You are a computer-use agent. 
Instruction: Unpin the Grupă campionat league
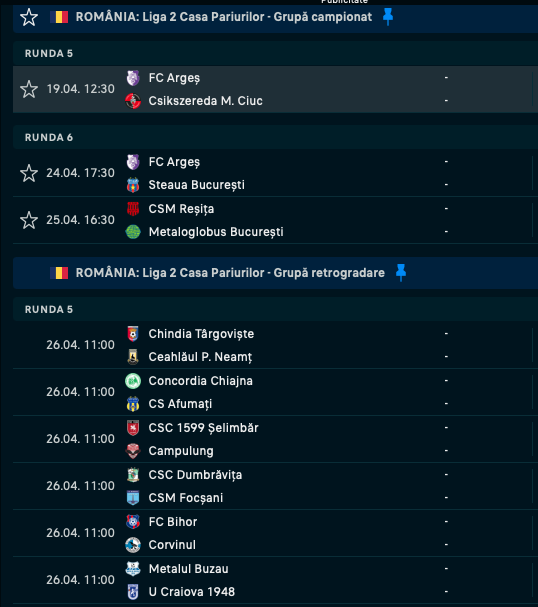tap(388, 17)
